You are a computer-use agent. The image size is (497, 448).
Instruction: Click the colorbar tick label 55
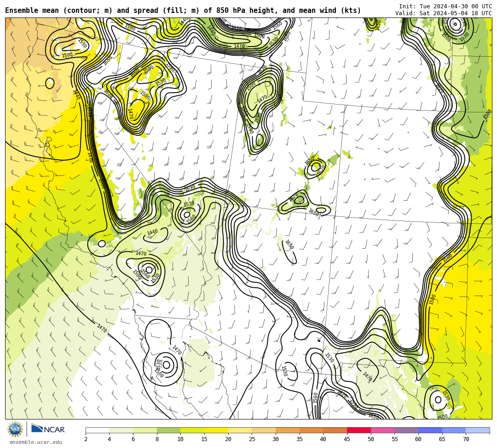pyautogui.click(x=395, y=439)
